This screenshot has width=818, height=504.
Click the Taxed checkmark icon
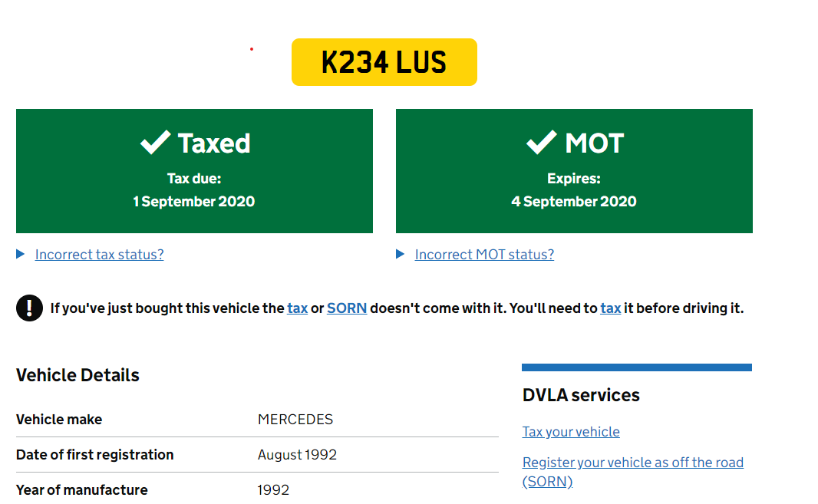pyautogui.click(x=156, y=142)
